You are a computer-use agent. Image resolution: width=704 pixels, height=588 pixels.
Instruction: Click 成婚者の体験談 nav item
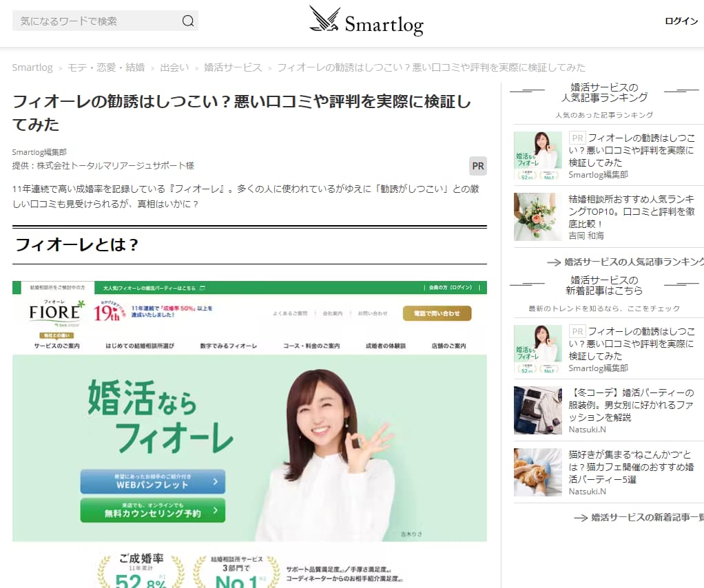pos(386,346)
